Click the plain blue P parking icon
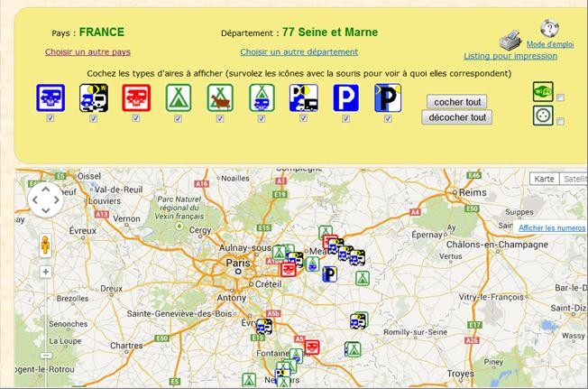Screen dimensions: 588x389 pos(345,98)
